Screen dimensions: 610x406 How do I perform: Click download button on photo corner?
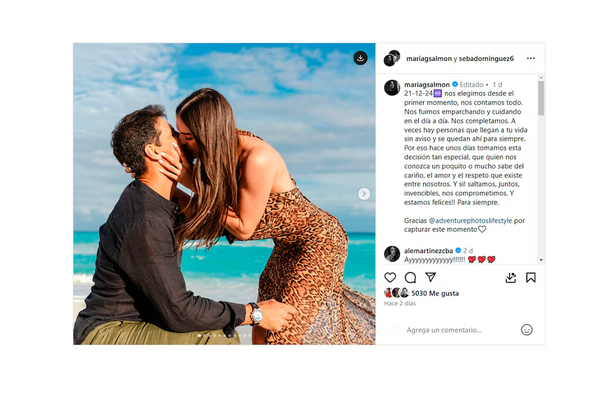pos(360,58)
